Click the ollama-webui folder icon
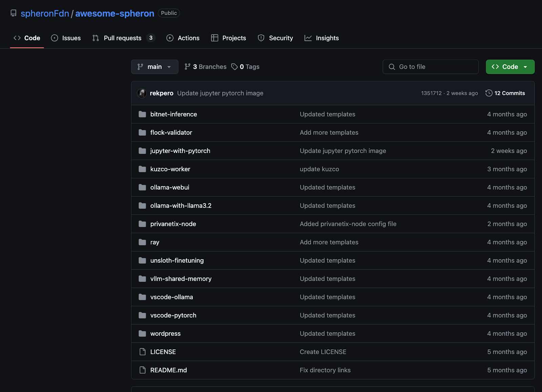Viewport: 542px width, 392px height. tap(142, 187)
